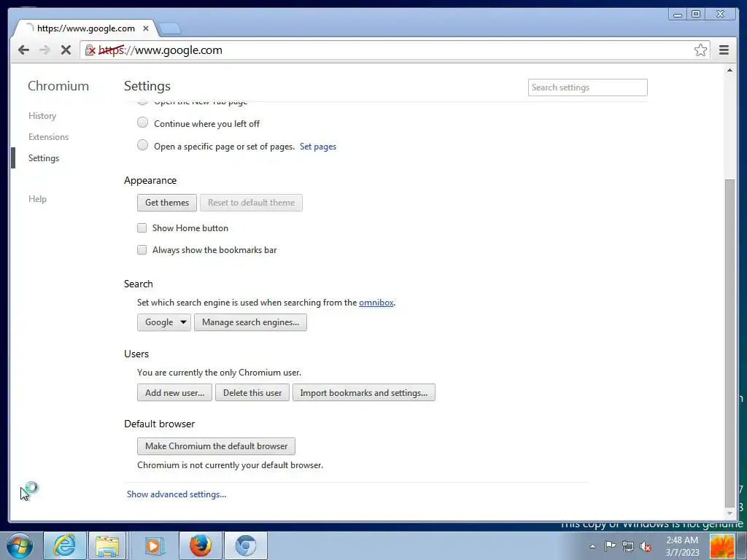Screen dimensions: 747x560
Task: Open the Google search engine dropdown
Action: [x=164, y=322]
